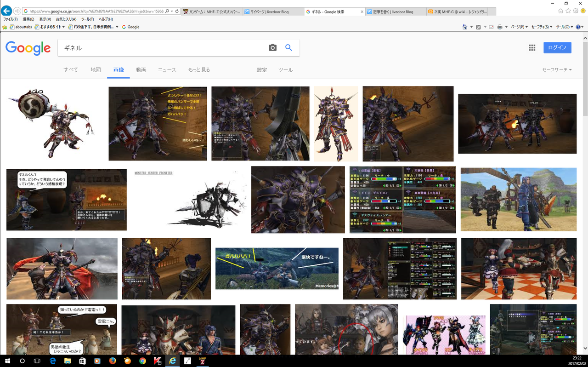Click the blue Google search magnifier button
588x367 pixels.
click(x=288, y=47)
